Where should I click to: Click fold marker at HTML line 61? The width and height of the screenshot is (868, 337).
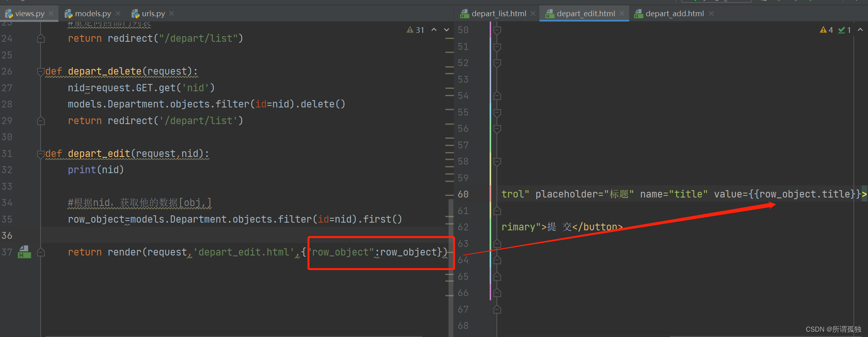click(497, 211)
